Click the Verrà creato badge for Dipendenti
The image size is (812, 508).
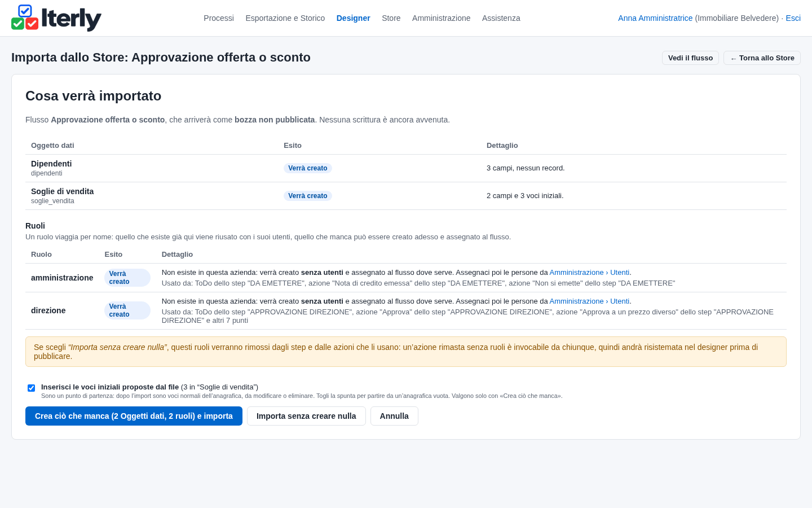pyautogui.click(x=308, y=168)
